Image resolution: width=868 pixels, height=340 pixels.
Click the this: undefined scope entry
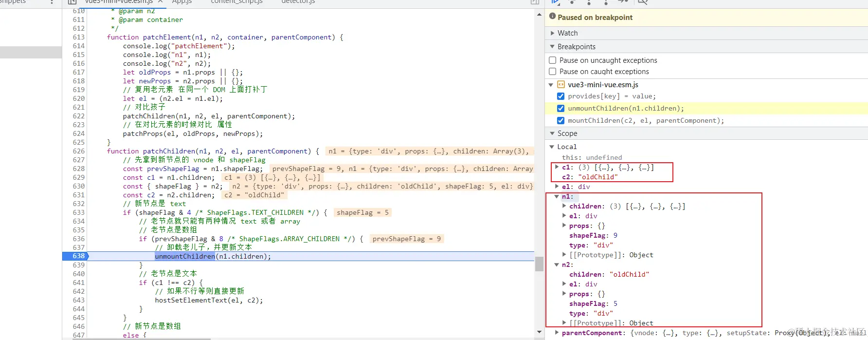[592, 157]
